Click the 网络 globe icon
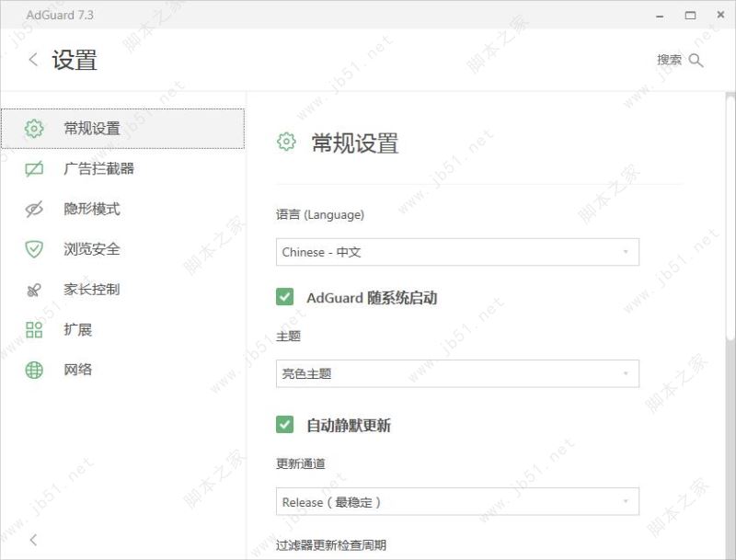 click(x=34, y=370)
